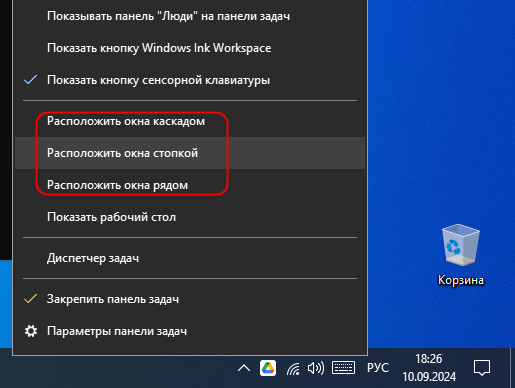Viewport: 515px width, 388px height.
Task: Choose Расположить окна рядом
Action: pos(190,185)
